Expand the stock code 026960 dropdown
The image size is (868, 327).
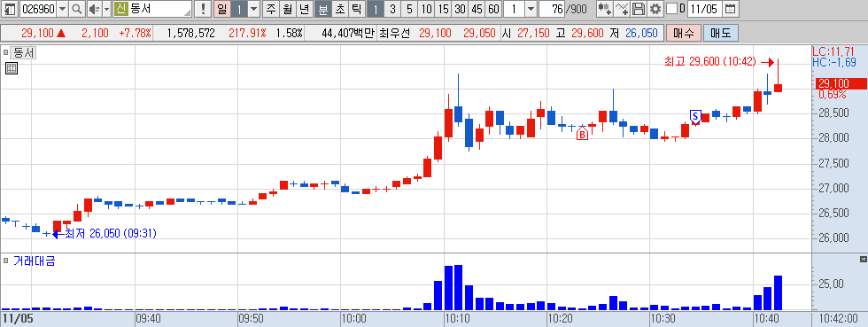click(63, 9)
